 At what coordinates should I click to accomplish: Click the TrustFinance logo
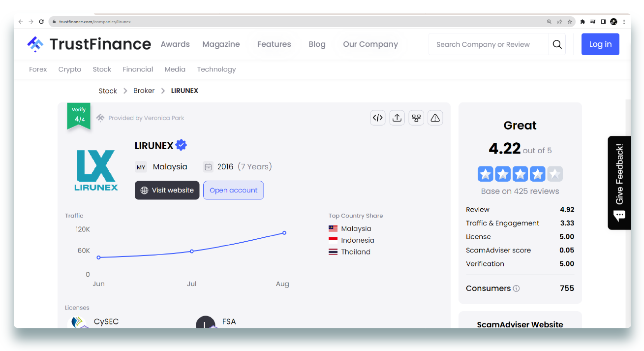pyautogui.click(x=89, y=44)
